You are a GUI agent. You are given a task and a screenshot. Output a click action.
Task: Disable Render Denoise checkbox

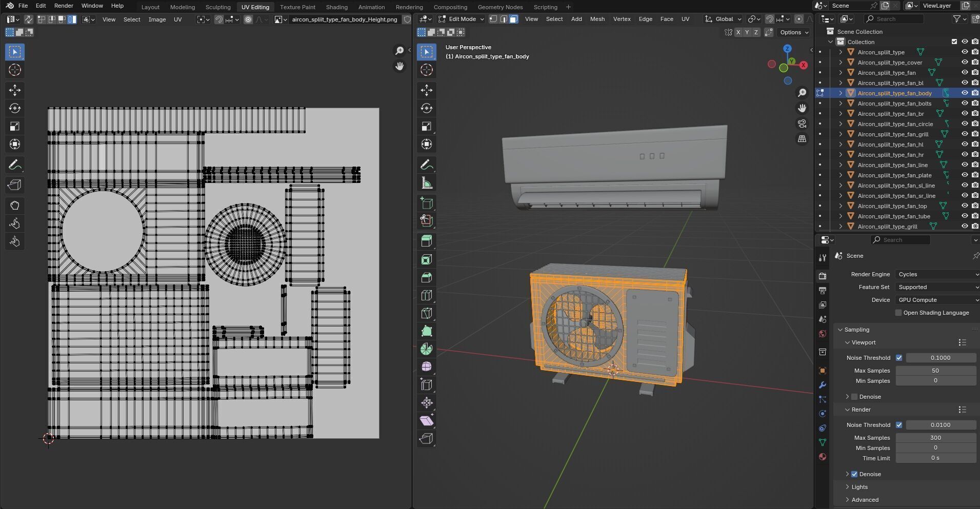[x=854, y=474]
